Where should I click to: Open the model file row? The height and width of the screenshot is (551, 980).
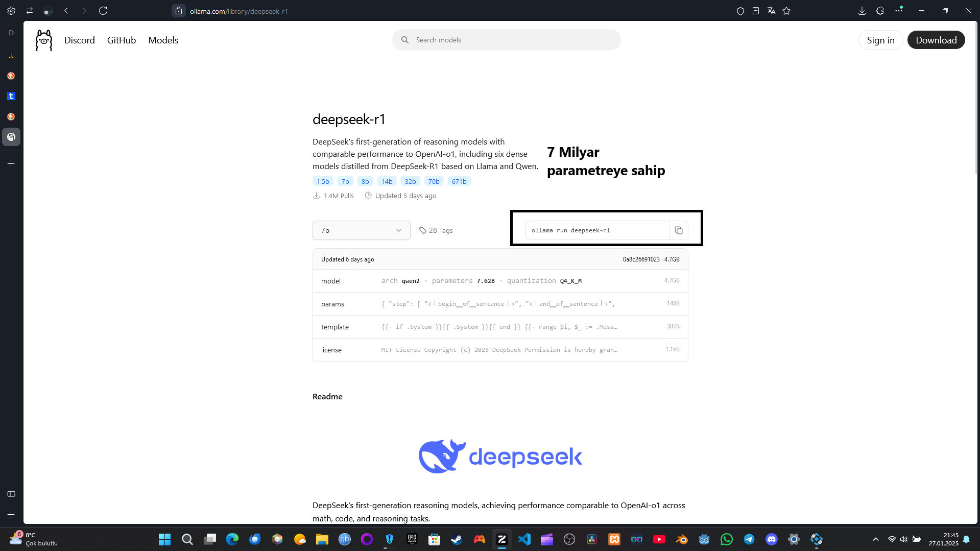[x=500, y=281]
